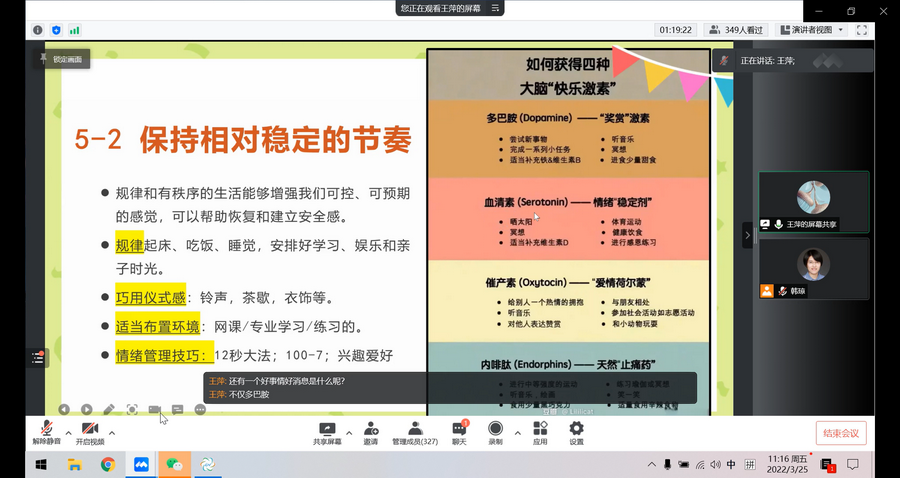The width and height of the screenshot is (900, 478).
Task: Switch input language 中 indicator
Action: coord(731,465)
